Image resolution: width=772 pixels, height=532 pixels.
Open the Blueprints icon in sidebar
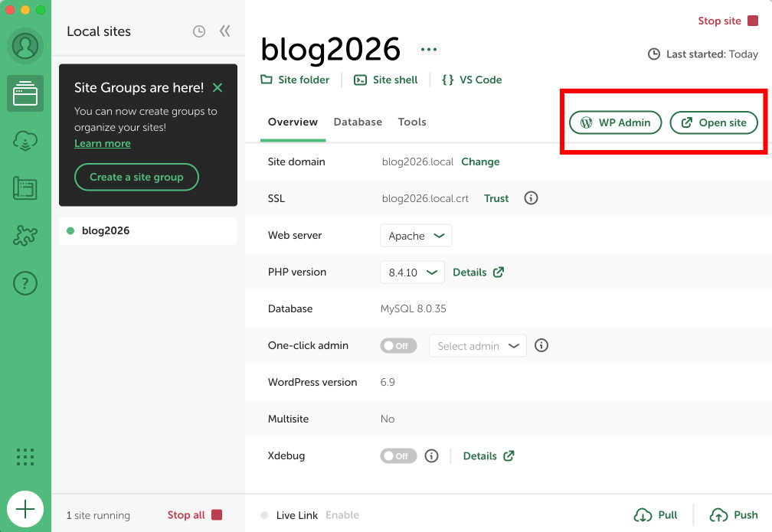point(25,188)
